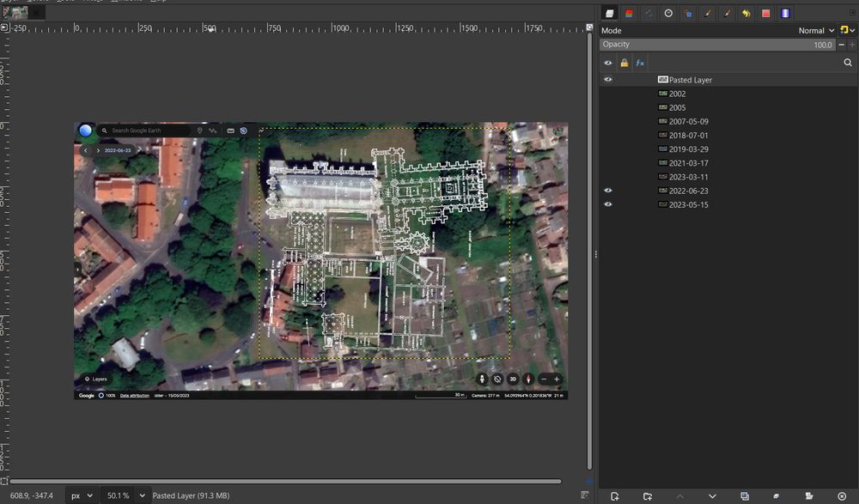The width and height of the screenshot is (859, 504).
Task: Select the 2023-05-15 layer name
Action: (689, 204)
